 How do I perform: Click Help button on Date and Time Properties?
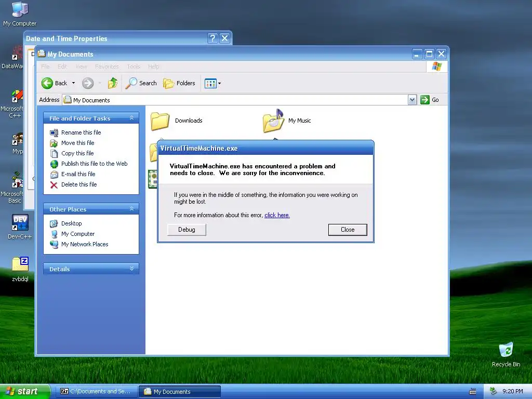[x=212, y=38]
